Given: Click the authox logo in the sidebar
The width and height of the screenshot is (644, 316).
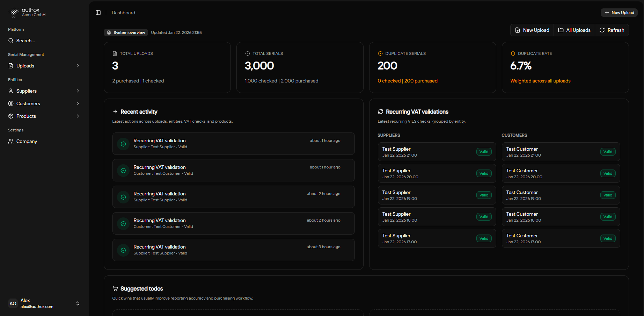Looking at the screenshot, I should click(14, 12).
